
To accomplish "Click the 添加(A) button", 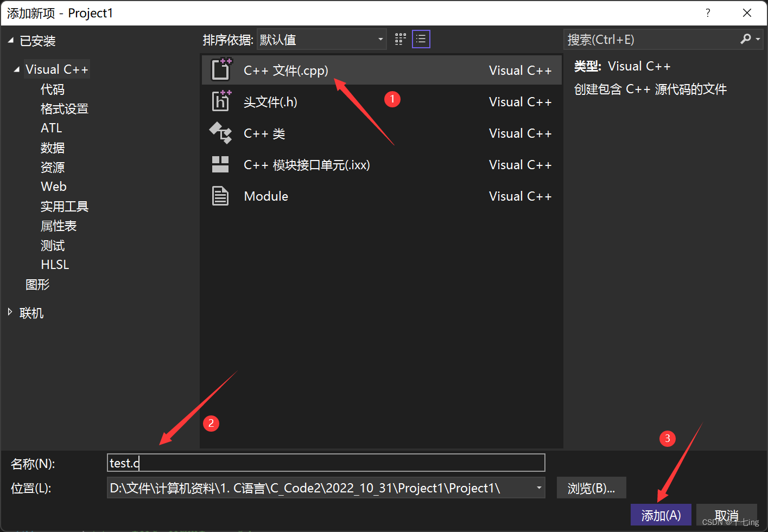I will coord(661,515).
